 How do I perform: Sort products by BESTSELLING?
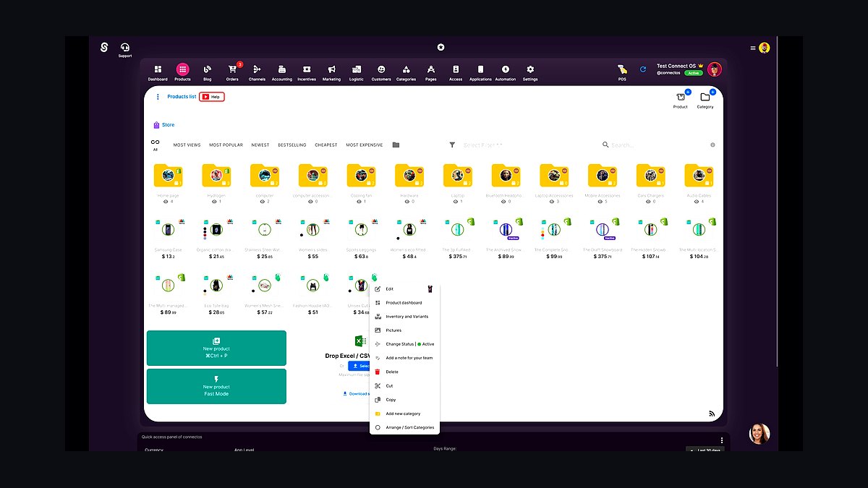292,145
